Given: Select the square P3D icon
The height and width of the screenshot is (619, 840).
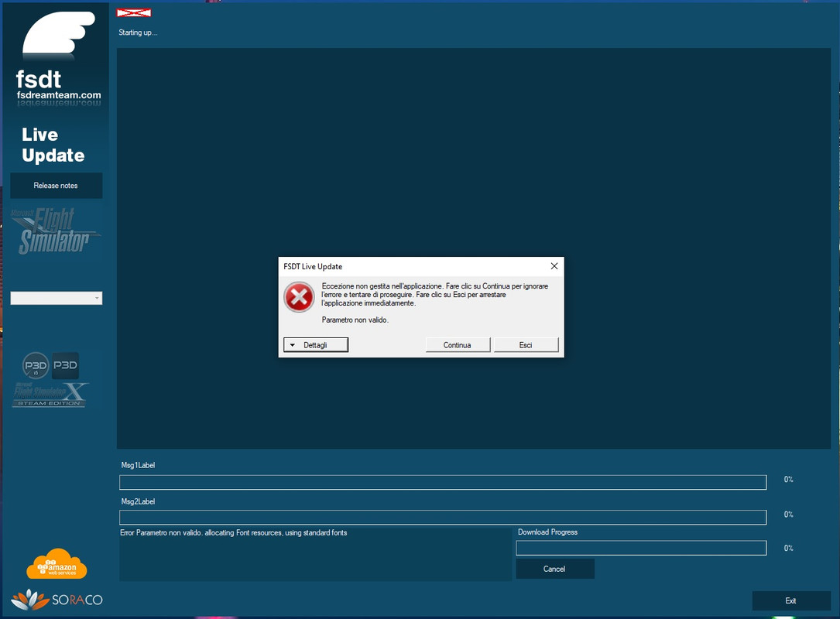Looking at the screenshot, I should pyautogui.click(x=65, y=365).
